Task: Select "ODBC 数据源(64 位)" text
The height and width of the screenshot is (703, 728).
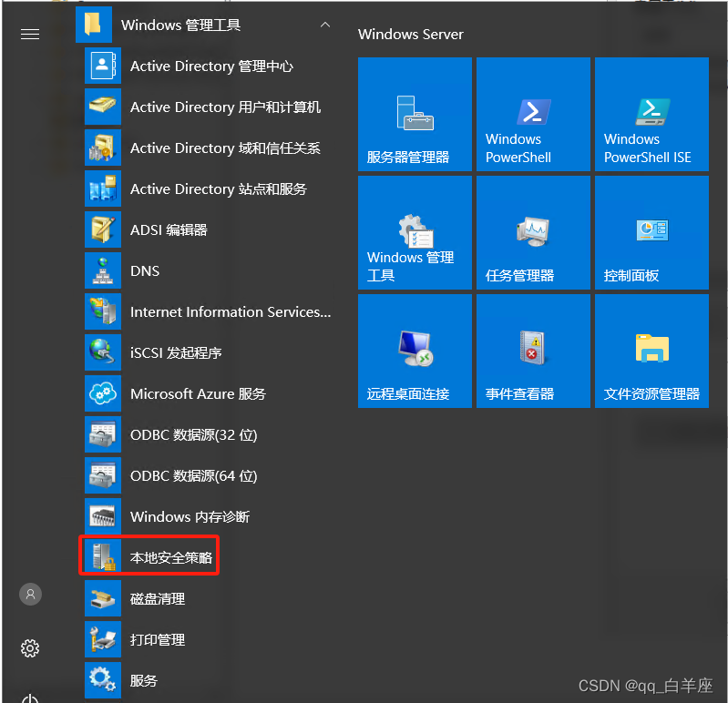Action: 193,476
